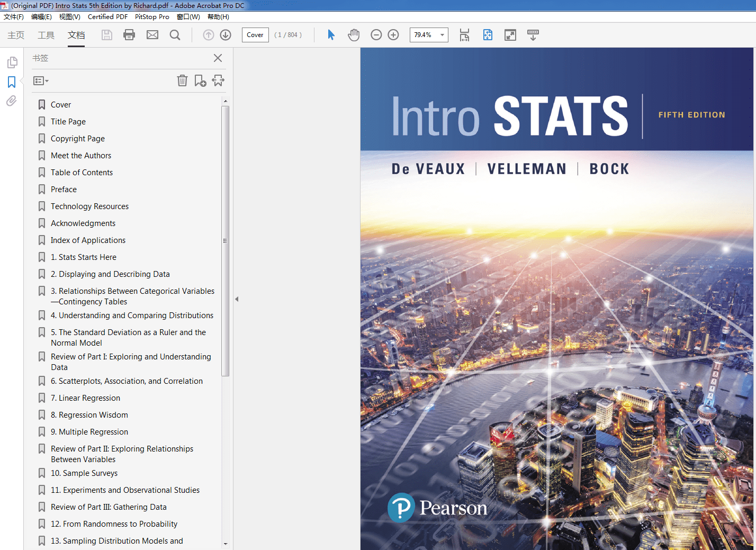Print the document

click(129, 34)
